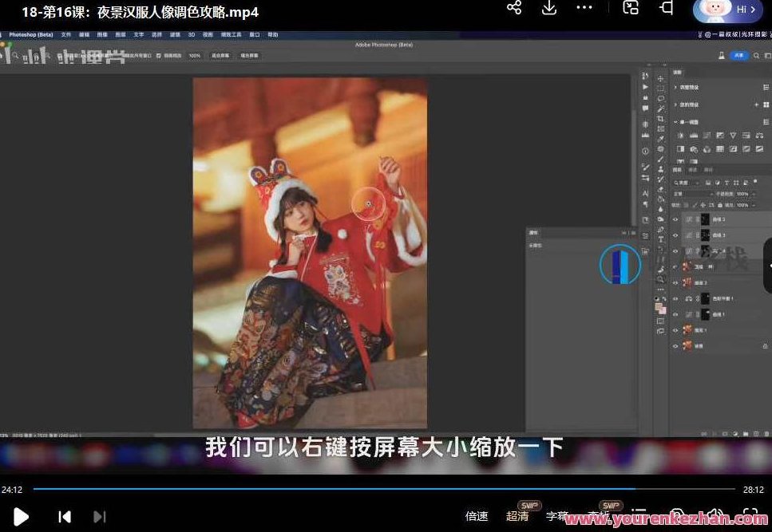This screenshot has height=532, width=772.
Task: Download the video using the download icon
Action: click(548, 8)
